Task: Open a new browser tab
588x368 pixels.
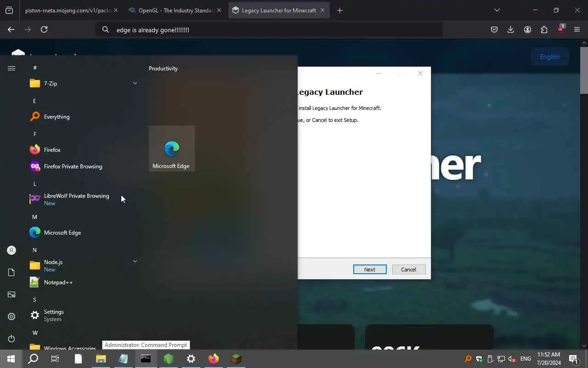Action: coord(340,10)
